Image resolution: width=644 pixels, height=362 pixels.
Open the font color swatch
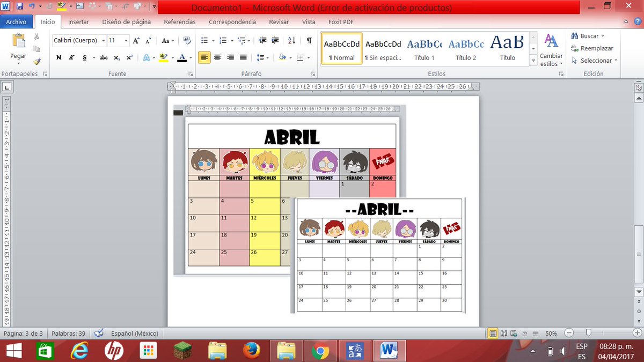(182, 57)
